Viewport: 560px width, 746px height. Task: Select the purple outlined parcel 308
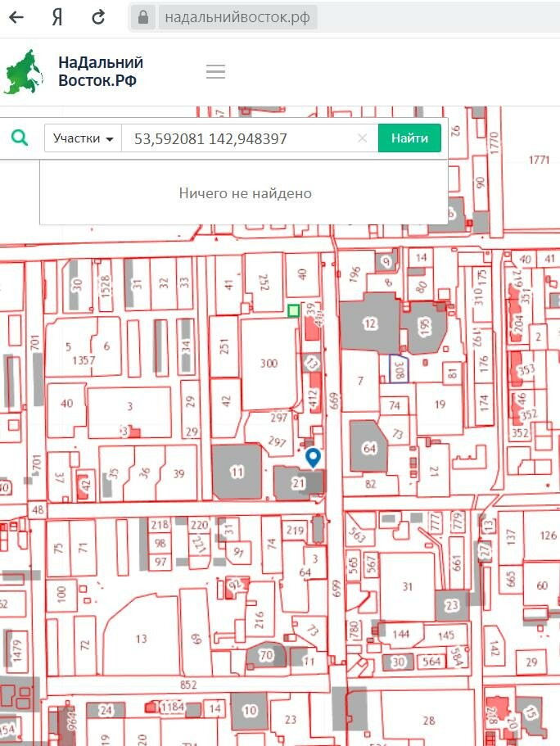point(399,368)
